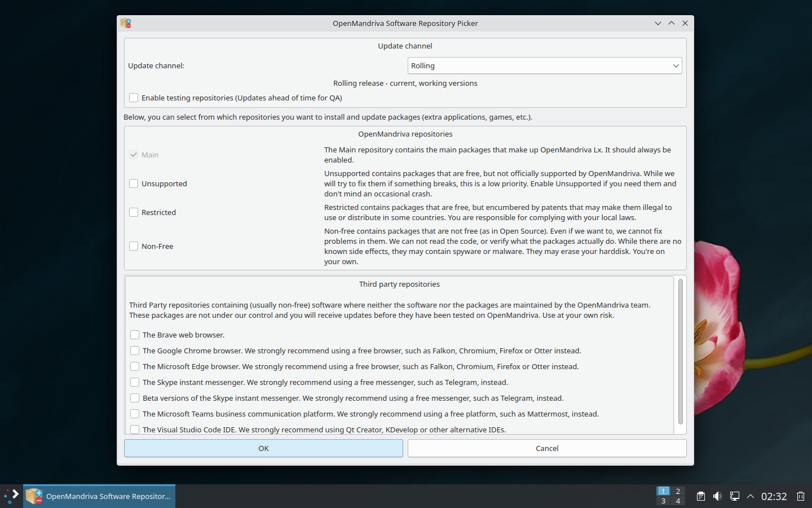Image resolution: width=812 pixels, height=508 pixels.
Task: Click the Main repository description text
Action: click(x=497, y=155)
